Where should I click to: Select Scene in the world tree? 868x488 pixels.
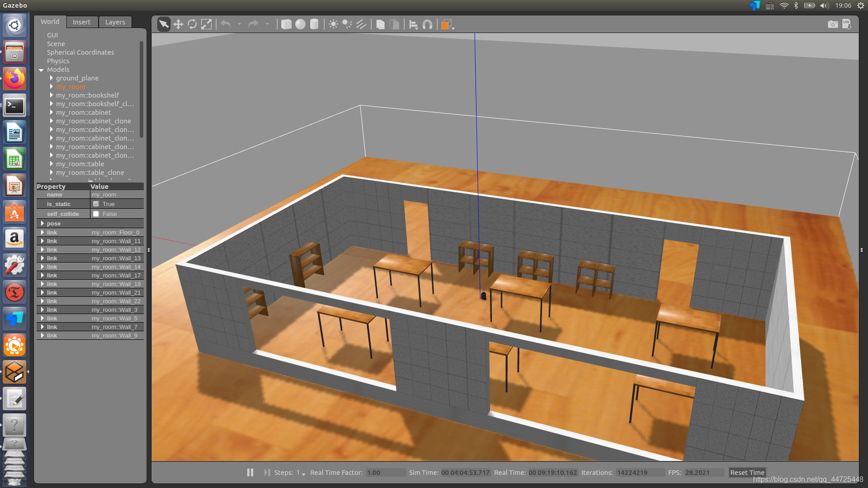click(56, 44)
